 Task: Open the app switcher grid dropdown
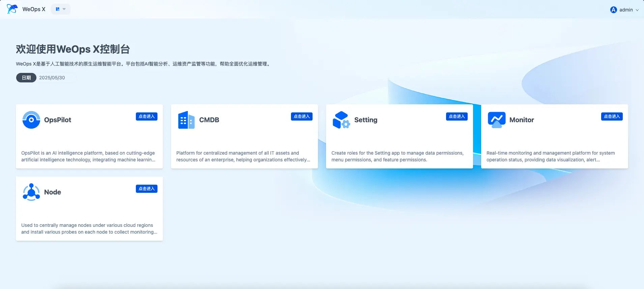click(x=61, y=9)
